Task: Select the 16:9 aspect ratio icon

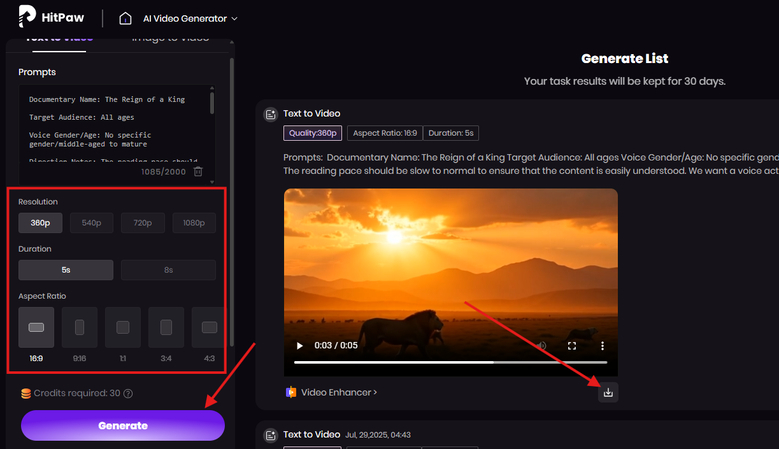Action: click(x=36, y=327)
